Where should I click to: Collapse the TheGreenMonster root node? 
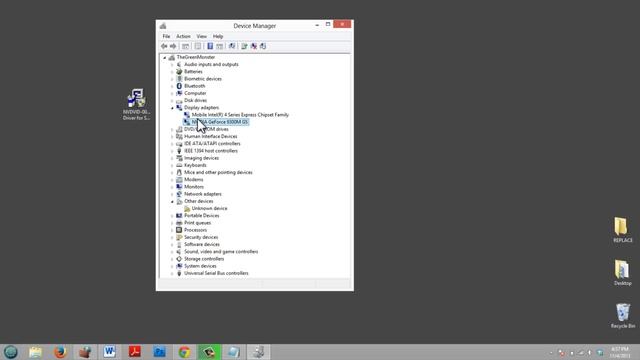click(165, 58)
